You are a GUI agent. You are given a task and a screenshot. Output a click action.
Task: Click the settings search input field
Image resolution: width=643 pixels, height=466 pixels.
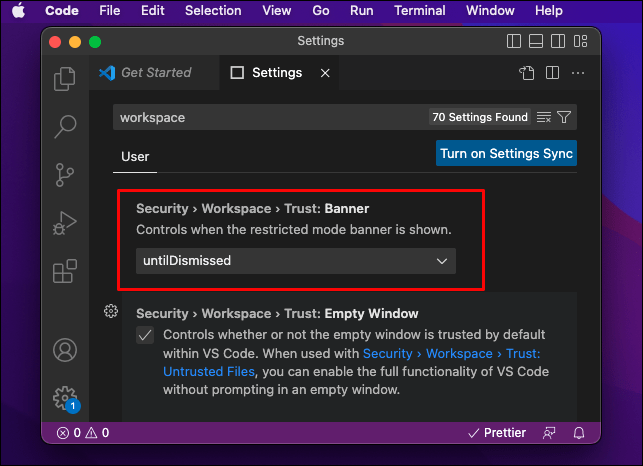pyautogui.click(x=270, y=117)
